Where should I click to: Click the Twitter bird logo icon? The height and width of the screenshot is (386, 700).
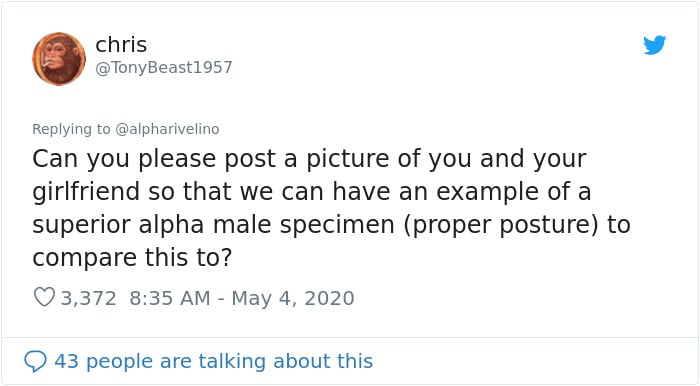click(654, 45)
